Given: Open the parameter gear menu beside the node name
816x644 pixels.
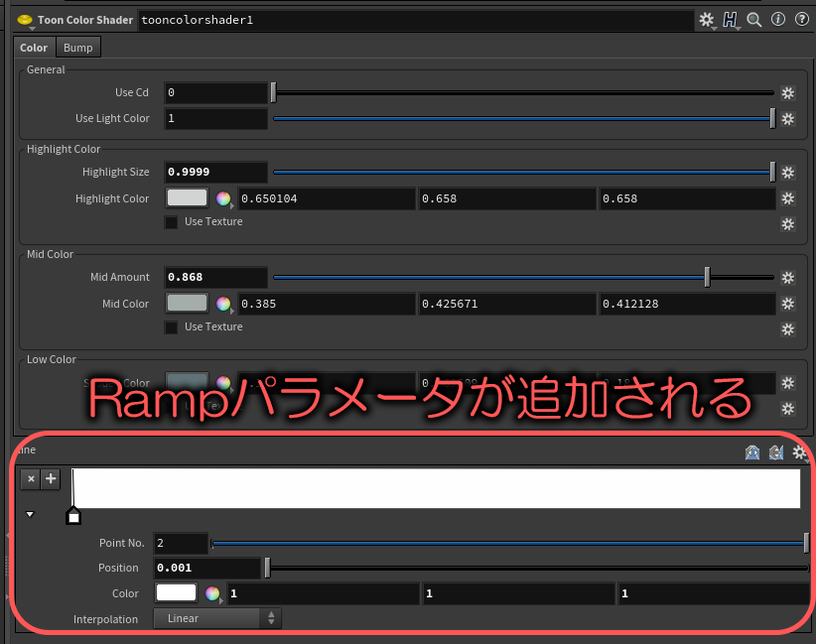Looking at the screenshot, I should pos(707,20).
